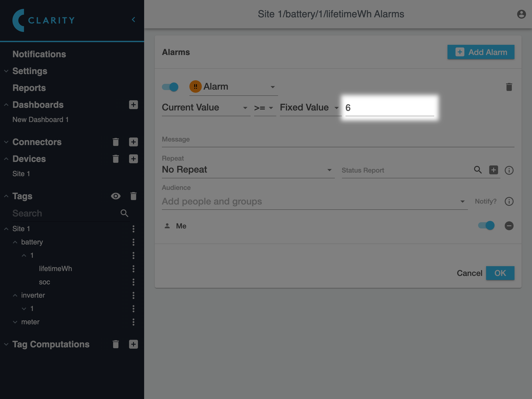Open the No Repeat dropdown
The width and height of the screenshot is (532, 399).
[248, 170]
